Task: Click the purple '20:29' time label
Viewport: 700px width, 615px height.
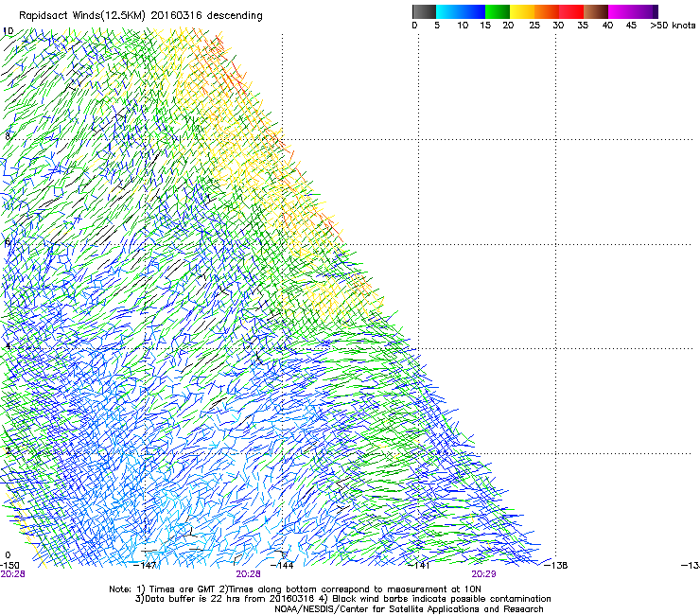Action: (x=484, y=574)
